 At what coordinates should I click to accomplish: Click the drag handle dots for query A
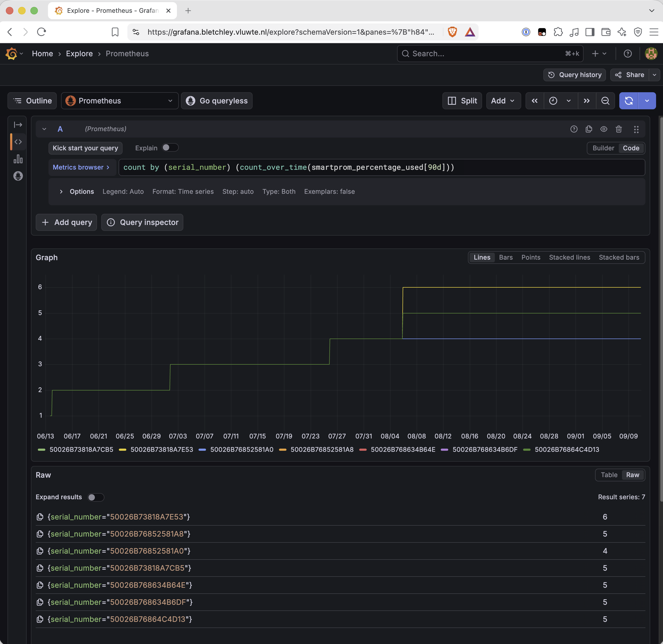(x=636, y=129)
